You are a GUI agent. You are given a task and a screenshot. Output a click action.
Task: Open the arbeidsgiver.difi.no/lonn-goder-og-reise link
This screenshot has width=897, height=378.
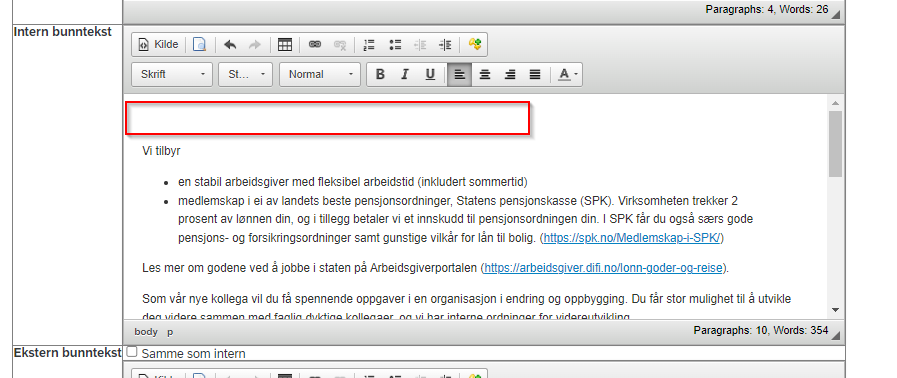point(604,268)
